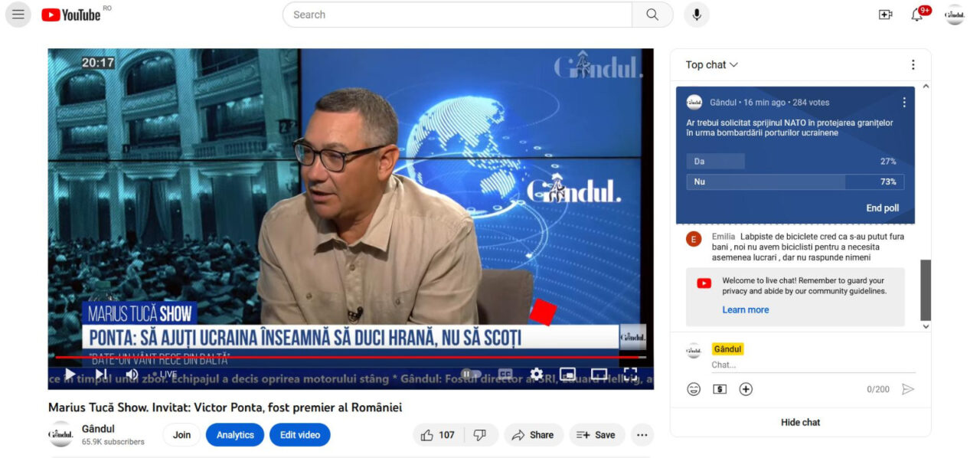Switch to miniplayer mode
980x458 pixels.
coord(567,374)
